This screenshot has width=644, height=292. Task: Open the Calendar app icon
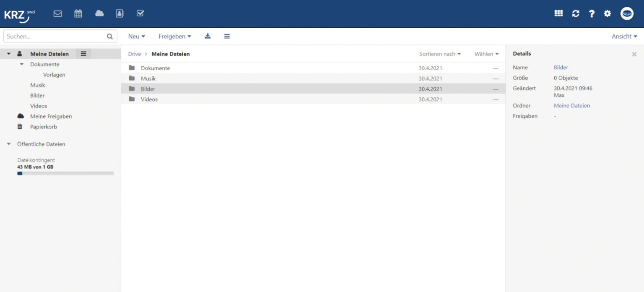click(78, 13)
